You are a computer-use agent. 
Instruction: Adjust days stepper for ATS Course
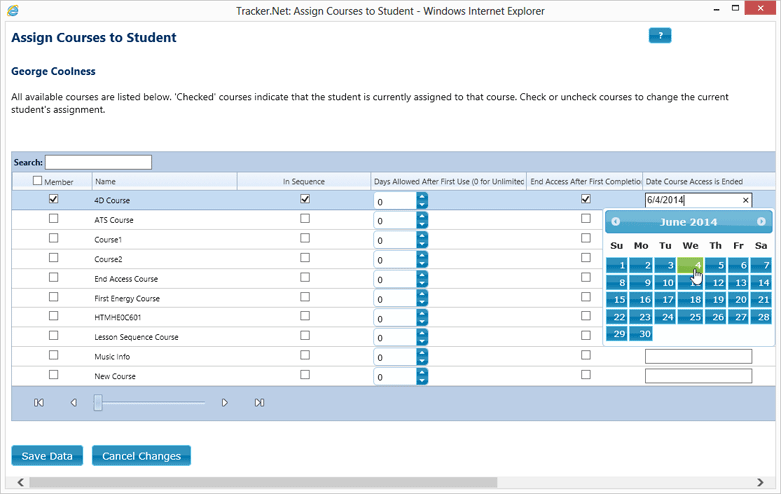pos(422,221)
